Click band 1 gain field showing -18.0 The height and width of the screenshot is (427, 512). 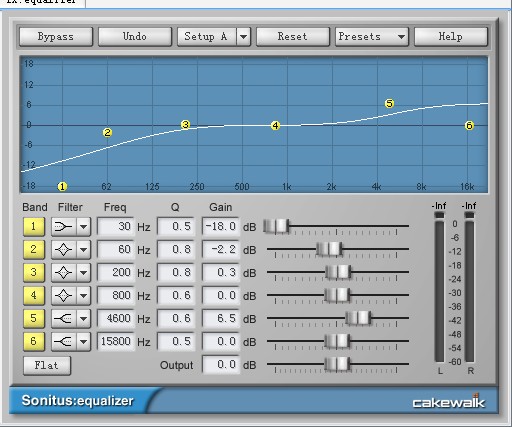coord(221,227)
